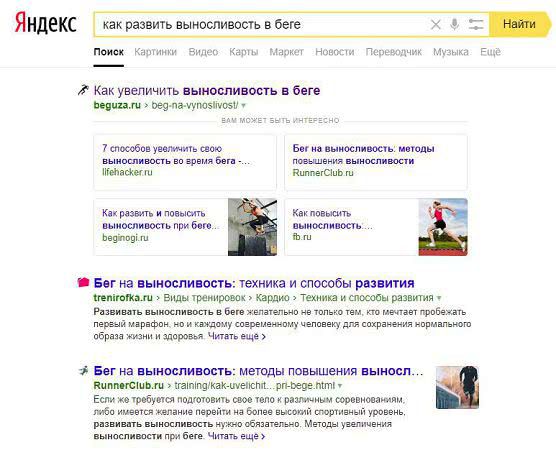The image size is (556, 450).
Task: Click the RunnerClub.ru green domain link
Action: coord(129,385)
